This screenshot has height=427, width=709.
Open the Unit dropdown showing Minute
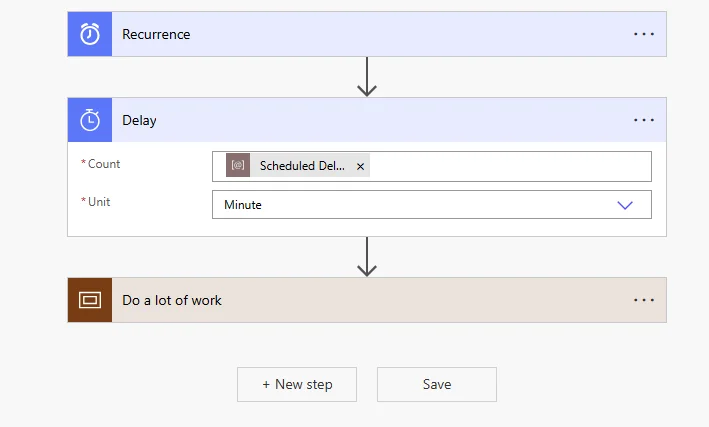[432, 204]
